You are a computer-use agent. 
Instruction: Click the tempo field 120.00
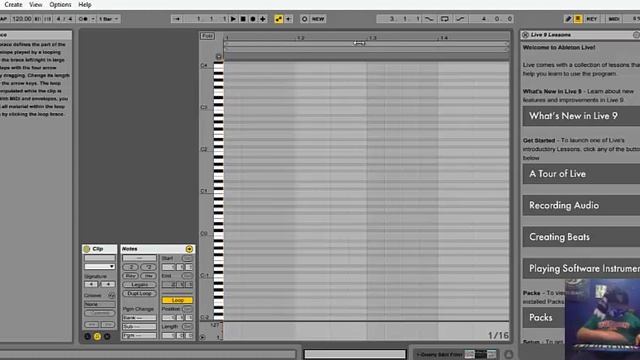click(22, 19)
